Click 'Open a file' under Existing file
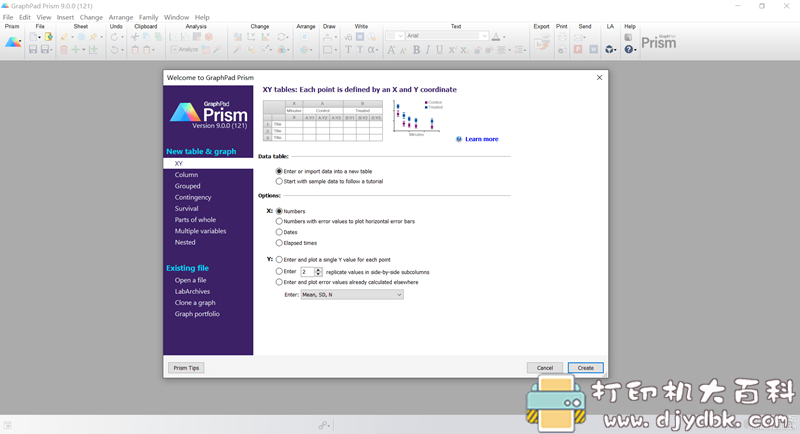The image size is (800, 434). pyautogui.click(x=191, y=280)
